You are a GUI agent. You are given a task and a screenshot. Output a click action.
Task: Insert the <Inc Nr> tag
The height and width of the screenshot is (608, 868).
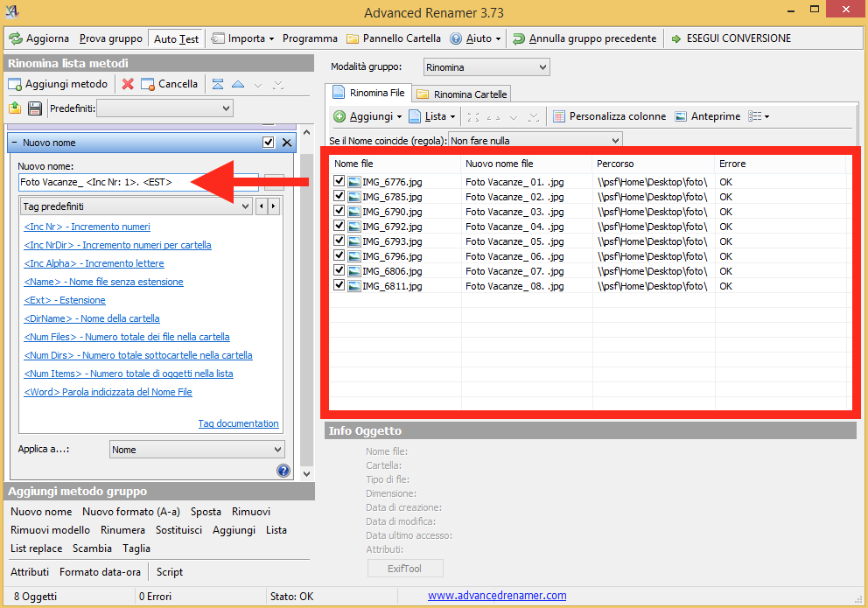[87, 227]
